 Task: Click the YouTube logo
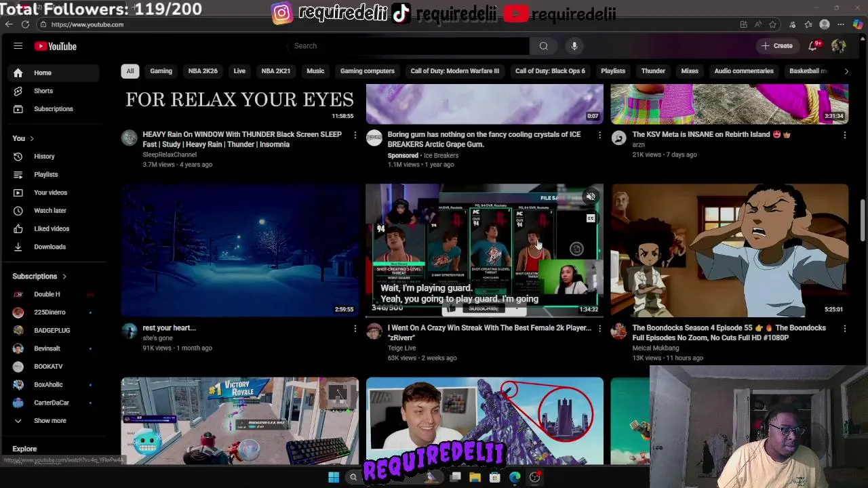56,46
